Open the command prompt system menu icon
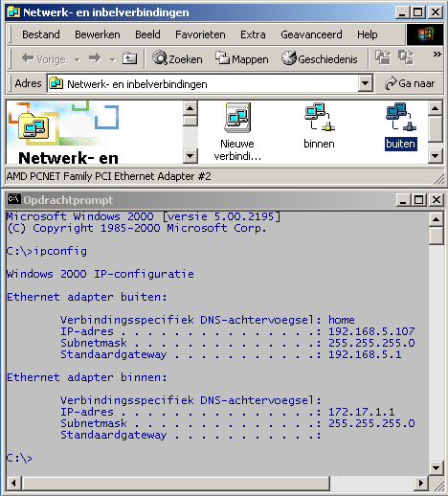 tap(14, 199)
